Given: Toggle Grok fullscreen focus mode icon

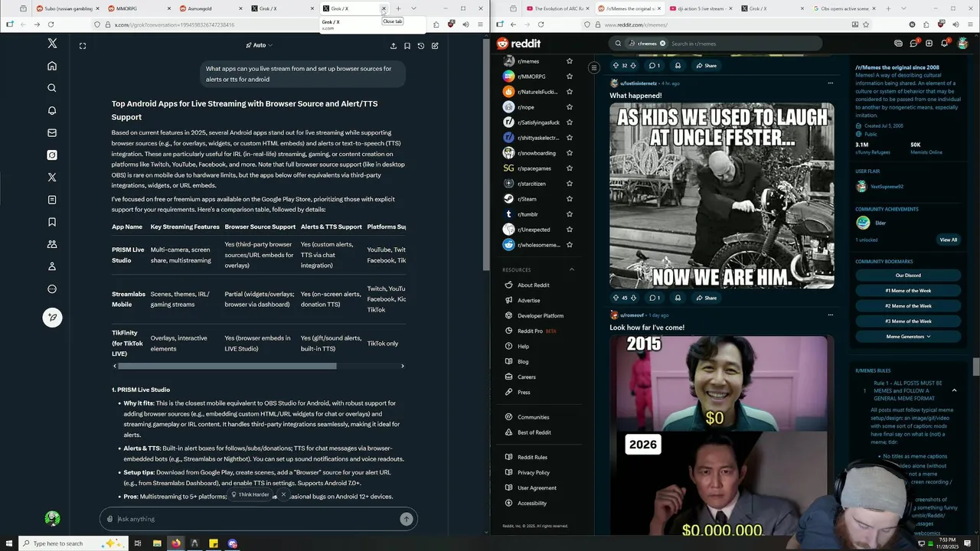Looking at the screenshot, I should point(83,46).
